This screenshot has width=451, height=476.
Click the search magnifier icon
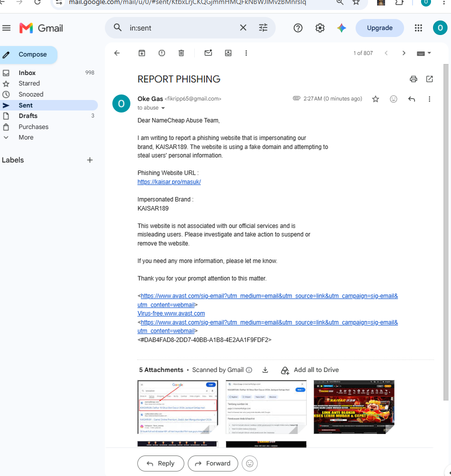[x=118, y=28]
